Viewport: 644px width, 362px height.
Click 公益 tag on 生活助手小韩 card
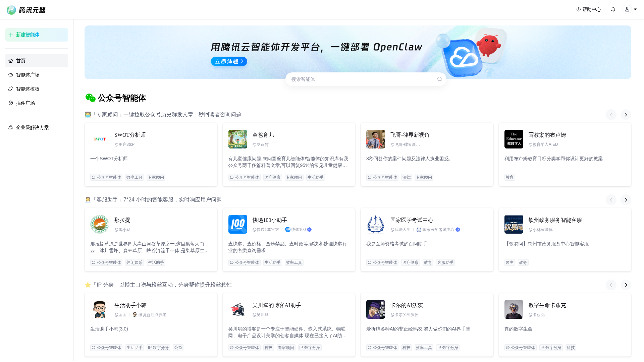(x=178, y=348)
